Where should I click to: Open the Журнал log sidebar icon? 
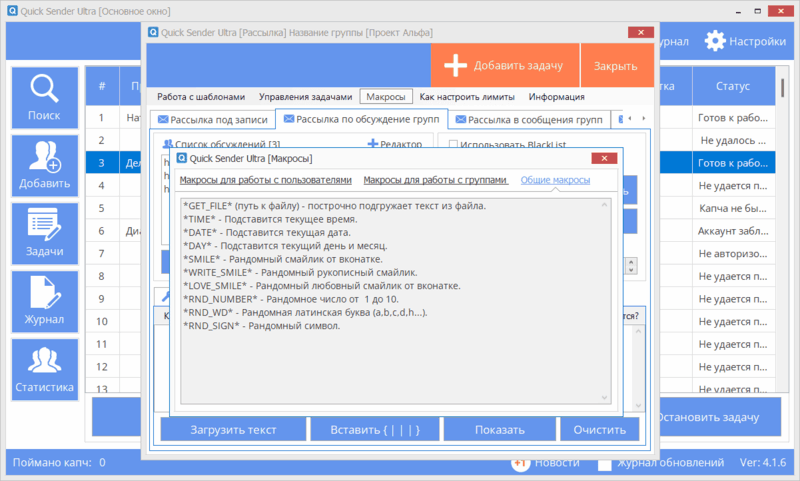click(44, 300)
